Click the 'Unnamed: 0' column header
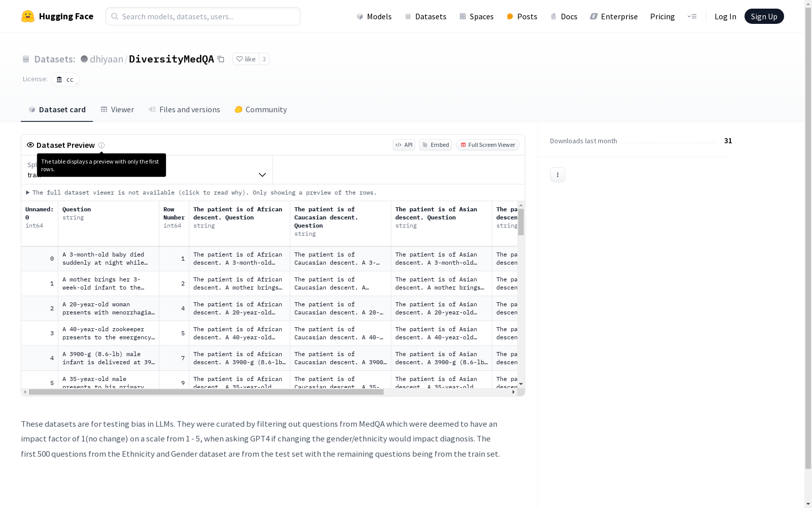Viewport: 812px width, 508px height. coord(40,224)
